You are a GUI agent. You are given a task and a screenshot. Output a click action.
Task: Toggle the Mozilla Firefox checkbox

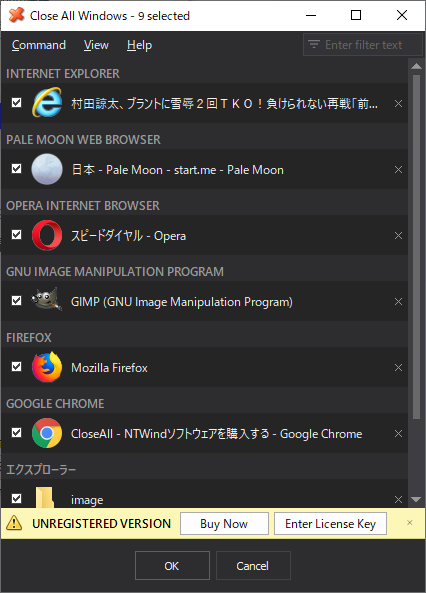click(17, 366)
